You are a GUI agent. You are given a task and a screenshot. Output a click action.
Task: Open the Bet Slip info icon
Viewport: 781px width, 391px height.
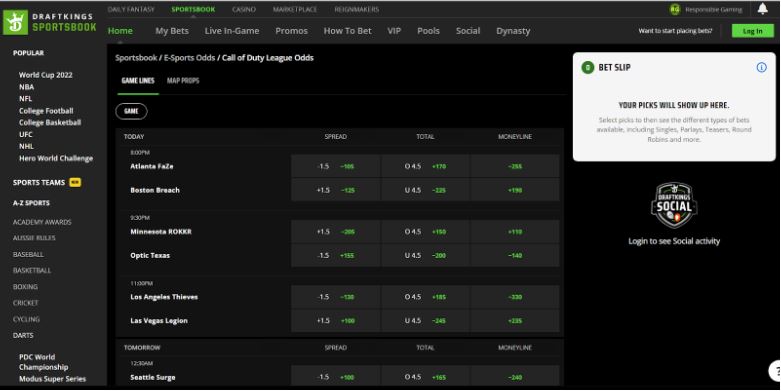[762, 67]
